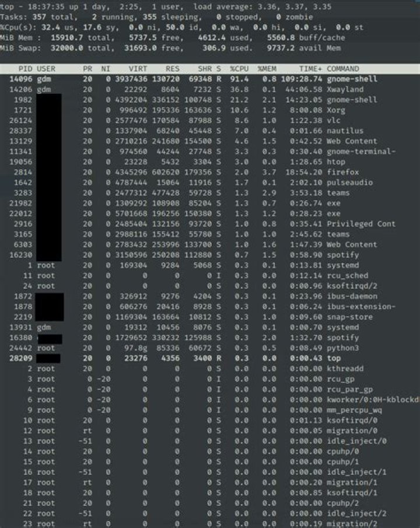The image size is (420, 528).
Task: Click the rcu_par_gp command
Action: coord(349,390)
